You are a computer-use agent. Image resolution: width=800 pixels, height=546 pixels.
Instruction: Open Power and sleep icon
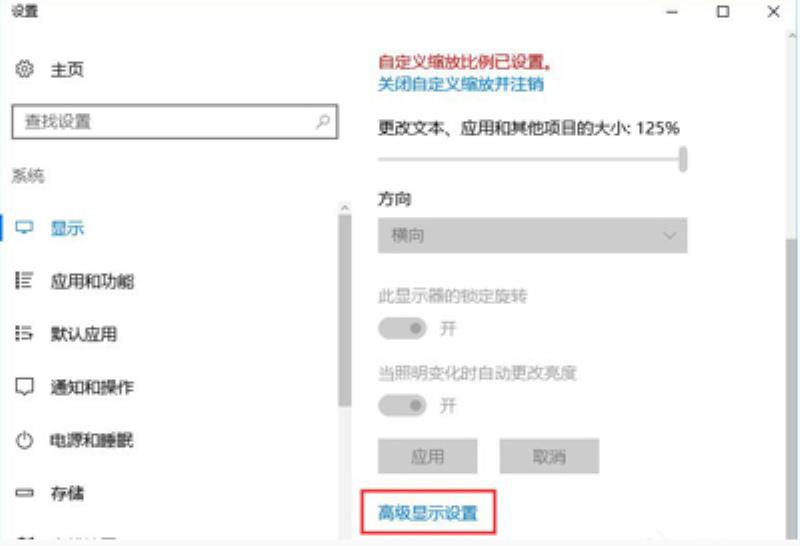[24, 440]
